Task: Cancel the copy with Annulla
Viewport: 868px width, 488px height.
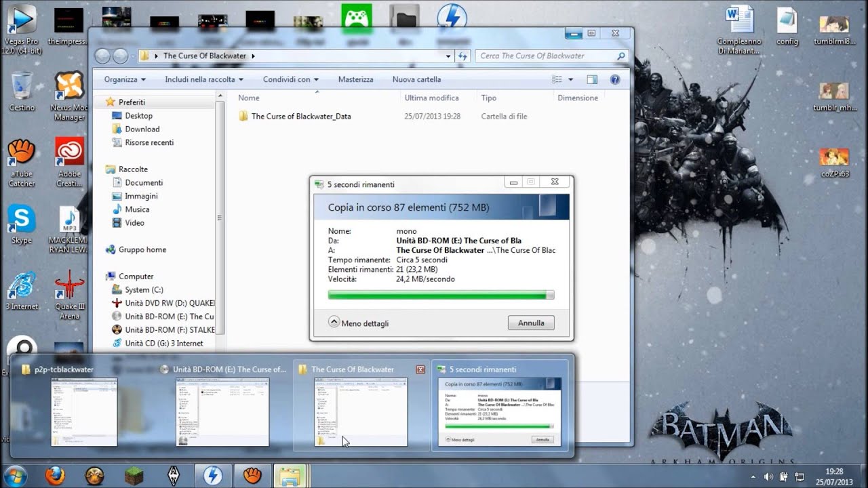Action: point(531,323)
